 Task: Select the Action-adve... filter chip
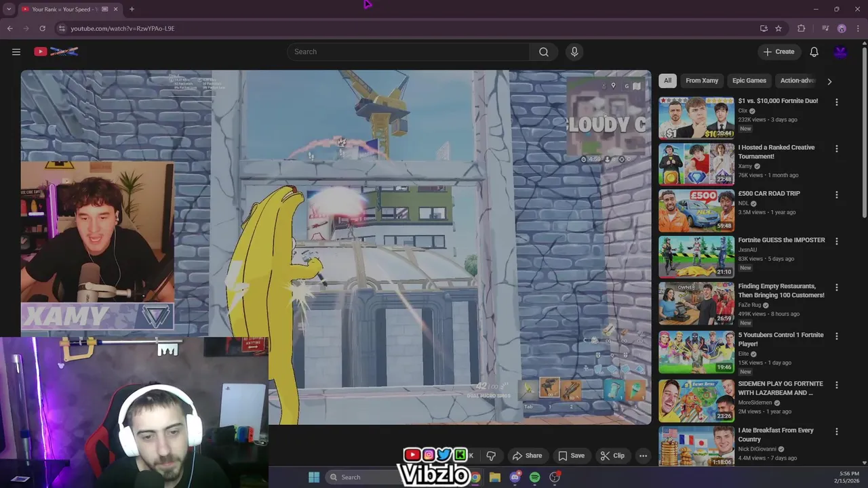796,81
